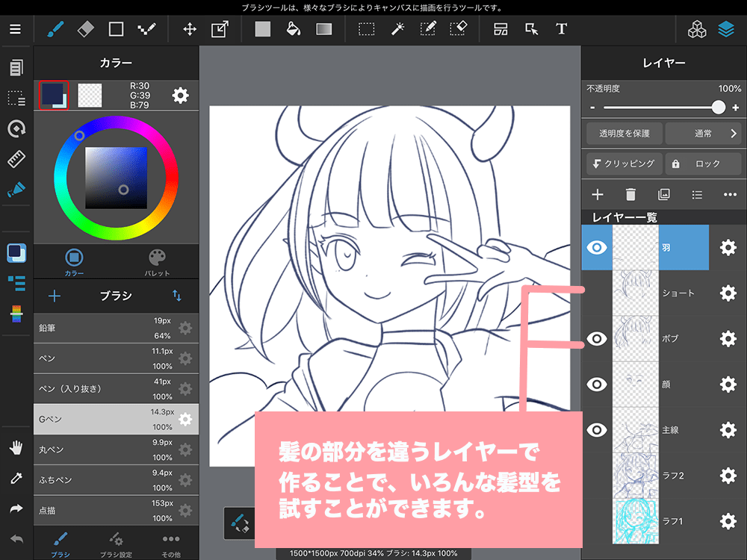The image size is (747, 560).
Task: Select the ペン（入り抜き） brush
Action: coord(116,388)
